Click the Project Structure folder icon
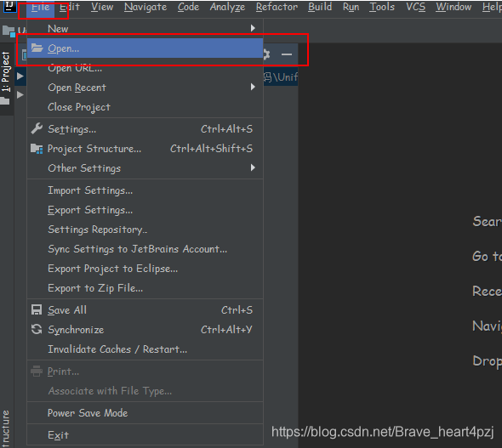The height and width of the screenshot is (448, 502). [x=37, y=149]
